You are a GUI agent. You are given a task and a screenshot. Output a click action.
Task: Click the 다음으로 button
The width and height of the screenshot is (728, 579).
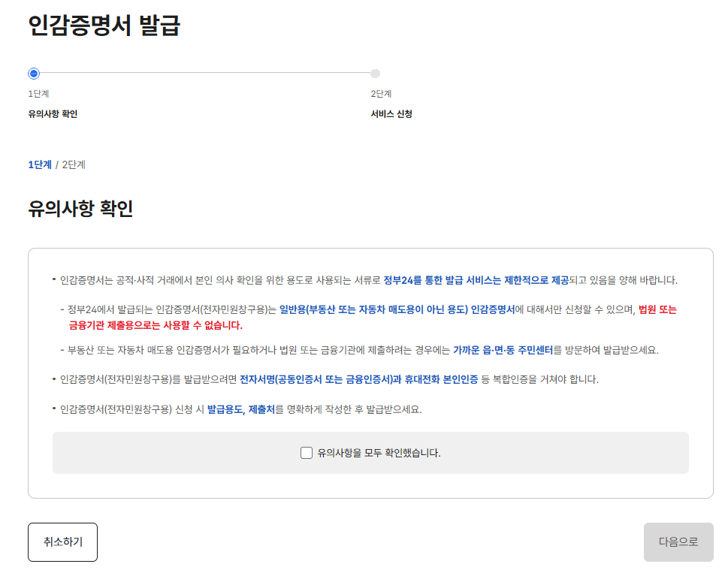(x=678, y=542)
